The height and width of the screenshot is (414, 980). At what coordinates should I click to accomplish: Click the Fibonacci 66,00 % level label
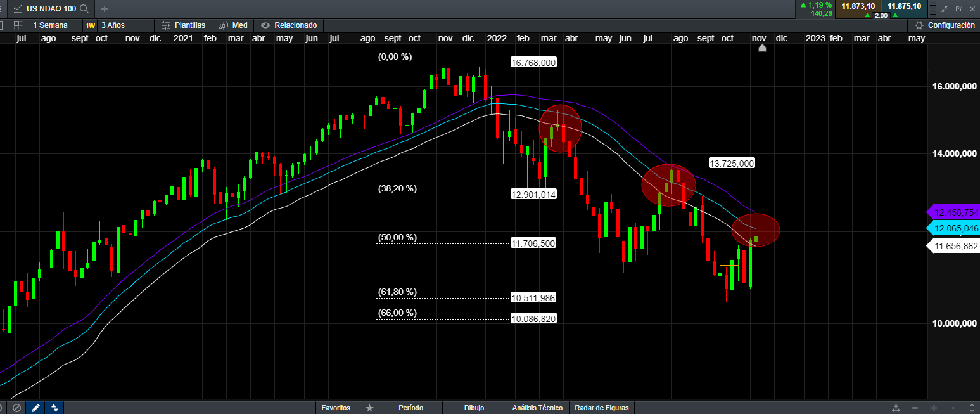click(398, 313)
